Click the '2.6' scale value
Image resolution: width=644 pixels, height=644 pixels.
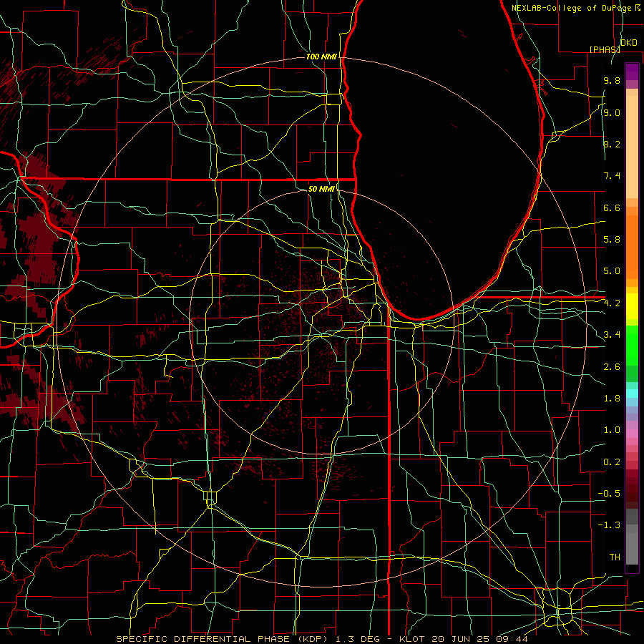[x=612, y=367]
